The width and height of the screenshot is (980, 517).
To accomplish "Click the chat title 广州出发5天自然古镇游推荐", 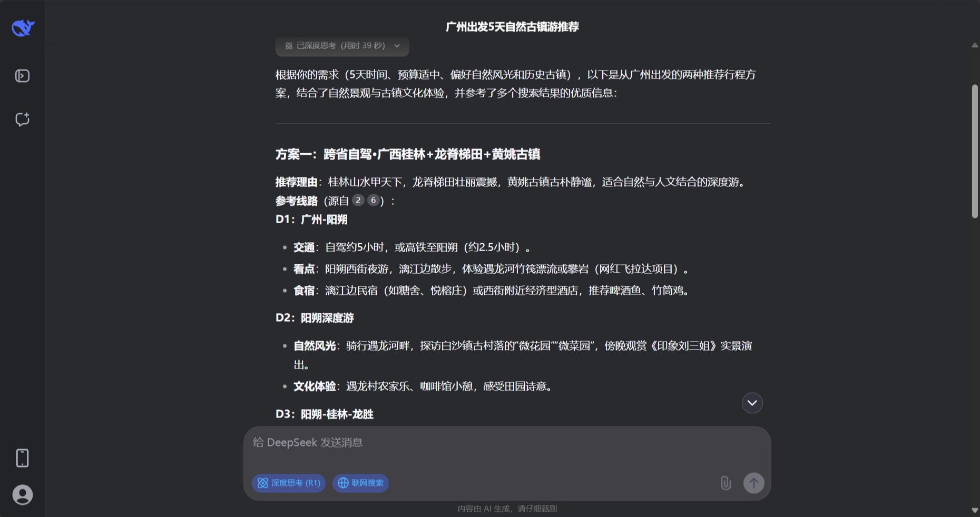I will pyautogui.click(x=512, y=27).
